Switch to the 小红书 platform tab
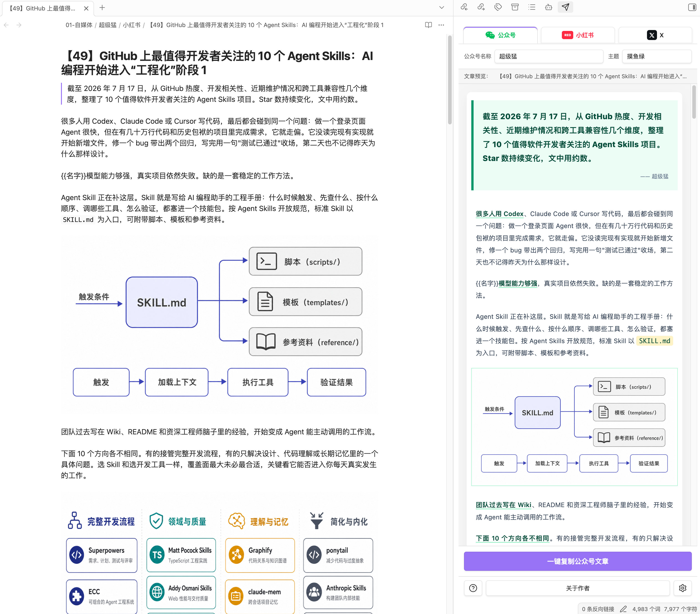Image resolution: width=700 pixels, height=614 pixels. pyautogui.click(x=578, y=35)
